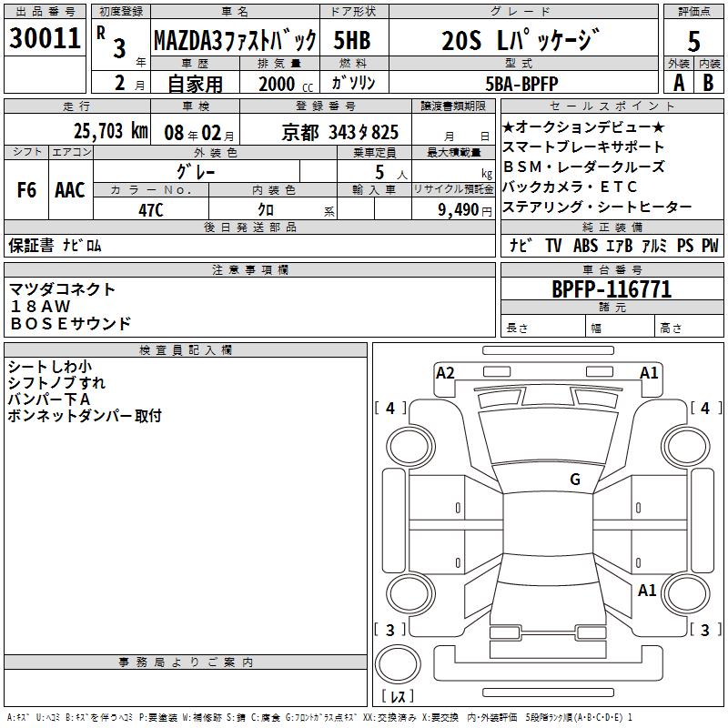Click the ナビ equipment item under 純正装備
Screen dimensions: 728x728
521,245
